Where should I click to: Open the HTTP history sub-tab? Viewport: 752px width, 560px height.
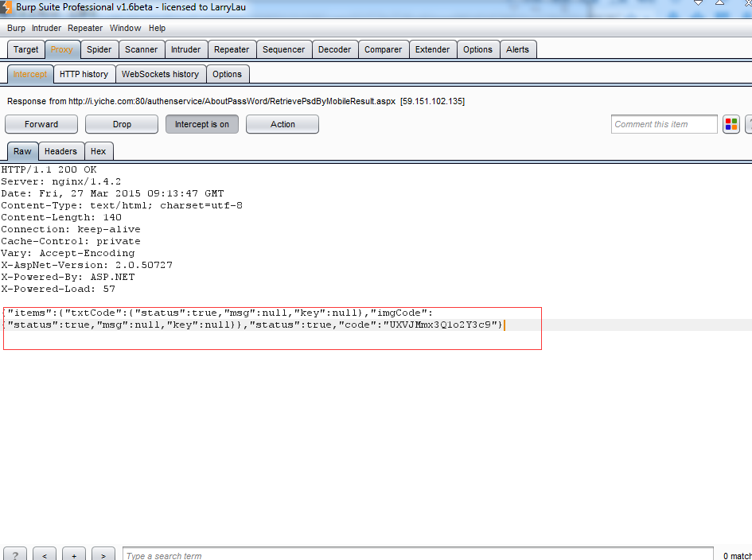tap(84, 74)
